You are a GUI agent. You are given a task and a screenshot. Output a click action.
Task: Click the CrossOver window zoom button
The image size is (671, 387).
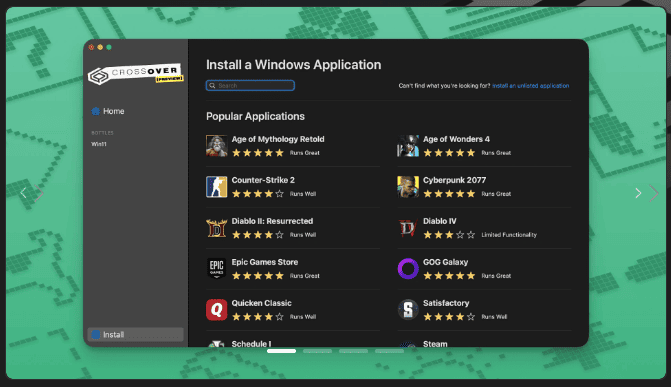[x=109, y=47]
